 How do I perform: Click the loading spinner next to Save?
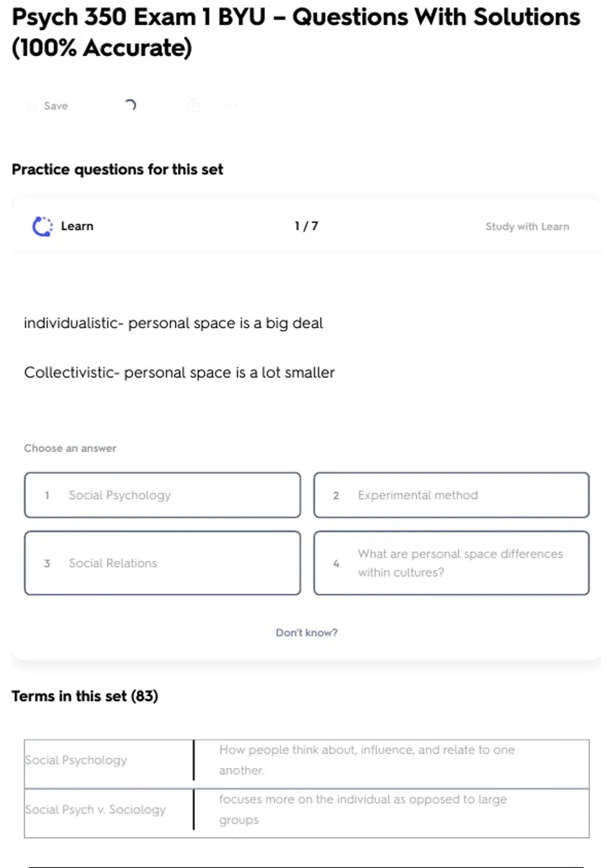pyautogui.click(x=130, y=105)
